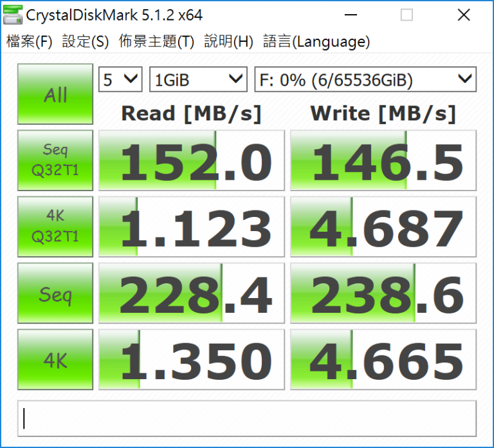Click the Seq read value 228.4
Screen dimensions: 494x448
[192, 294]
